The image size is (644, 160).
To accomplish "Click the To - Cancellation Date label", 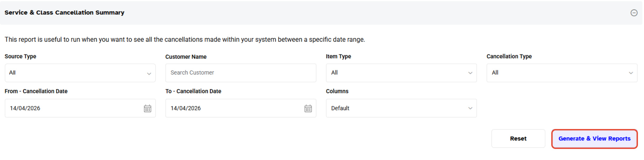I will (193, 91).
